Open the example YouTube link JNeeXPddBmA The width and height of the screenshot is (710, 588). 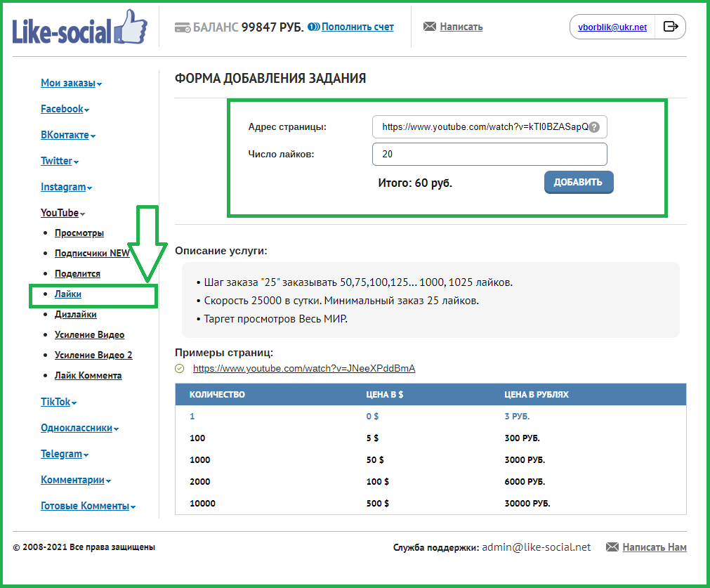pyautogui.click(x=304, y=369)
